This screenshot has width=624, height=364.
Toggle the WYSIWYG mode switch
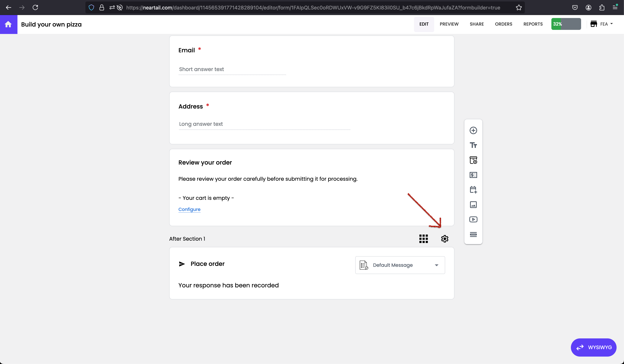593,347
